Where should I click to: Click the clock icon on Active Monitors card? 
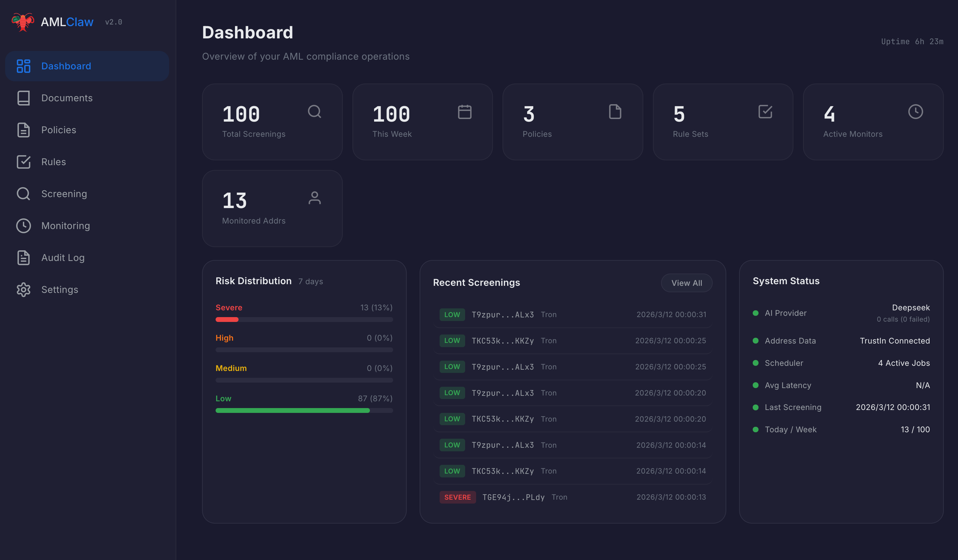point(915,112)
